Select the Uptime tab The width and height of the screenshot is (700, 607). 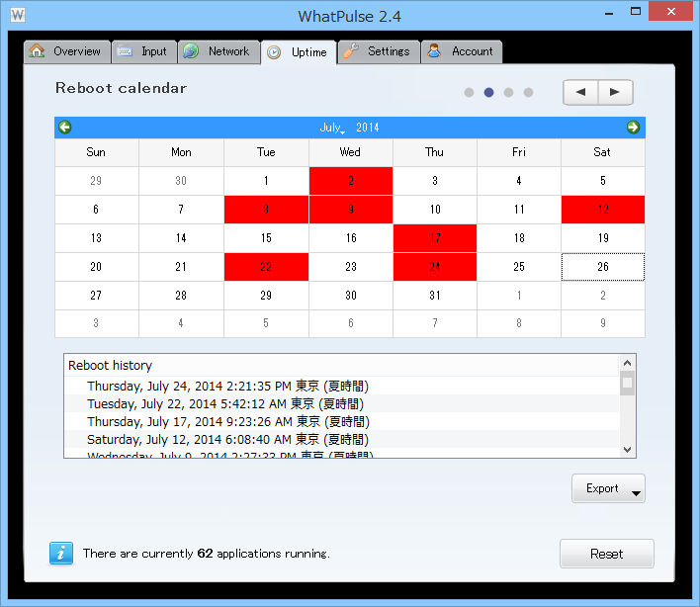click(299, 52)
